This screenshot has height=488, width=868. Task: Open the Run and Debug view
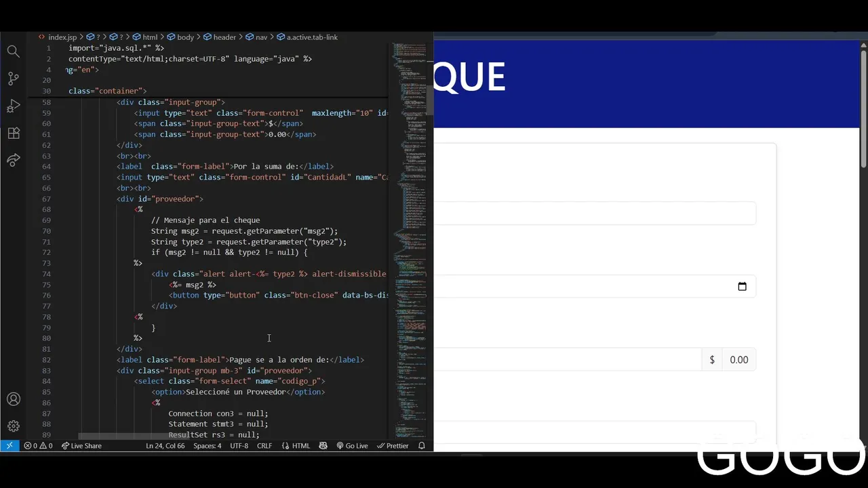[x=14, y=106]
